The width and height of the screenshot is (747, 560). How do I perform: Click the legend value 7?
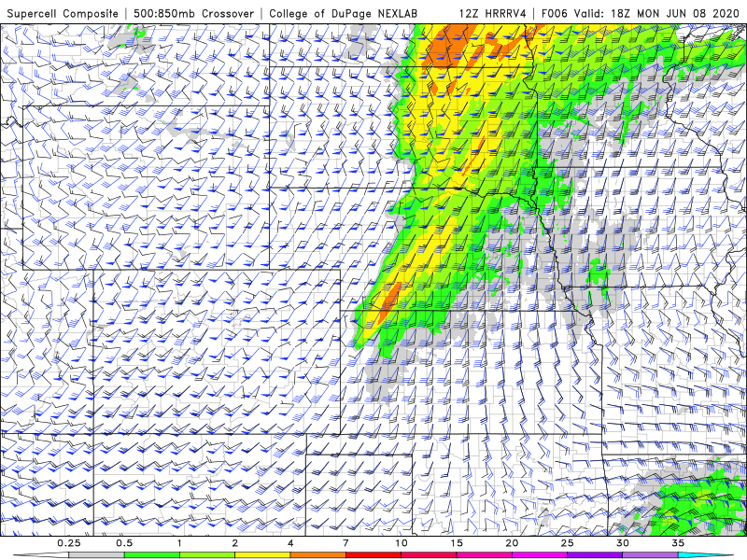pos(345,543)
